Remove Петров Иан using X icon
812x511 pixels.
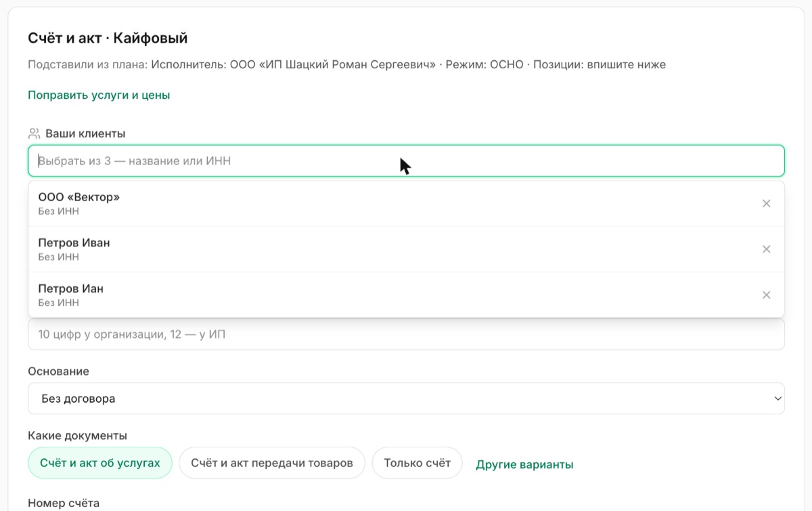(766, 295)
